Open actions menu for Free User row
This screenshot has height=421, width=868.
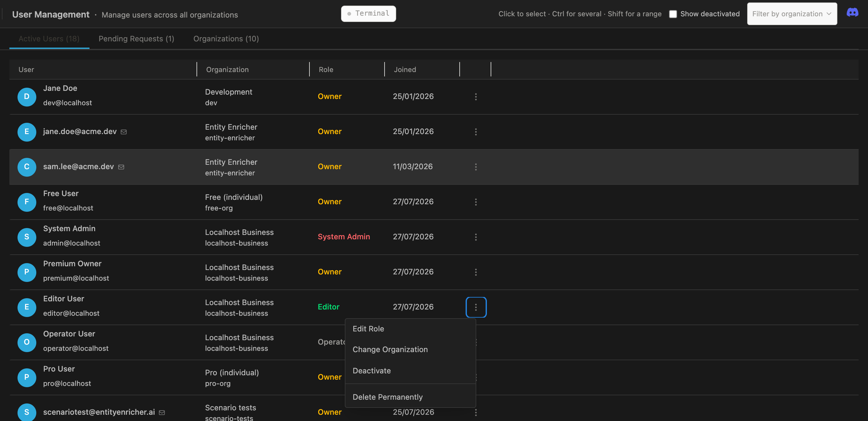point(476,202)
